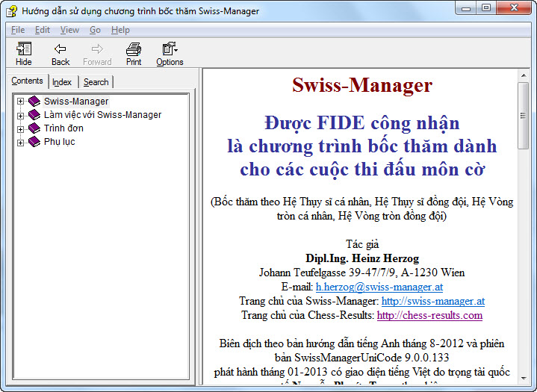Click the book icon beside Trình đơn
This screenshot has width=537, height=392.
[x=34, y=128]
